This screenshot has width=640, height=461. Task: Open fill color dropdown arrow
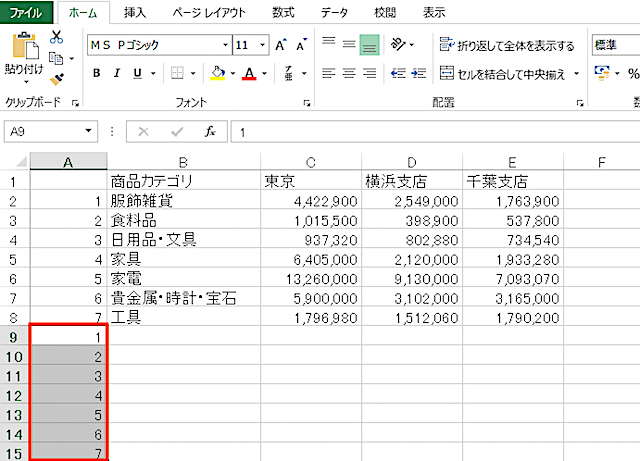[233, 74]
